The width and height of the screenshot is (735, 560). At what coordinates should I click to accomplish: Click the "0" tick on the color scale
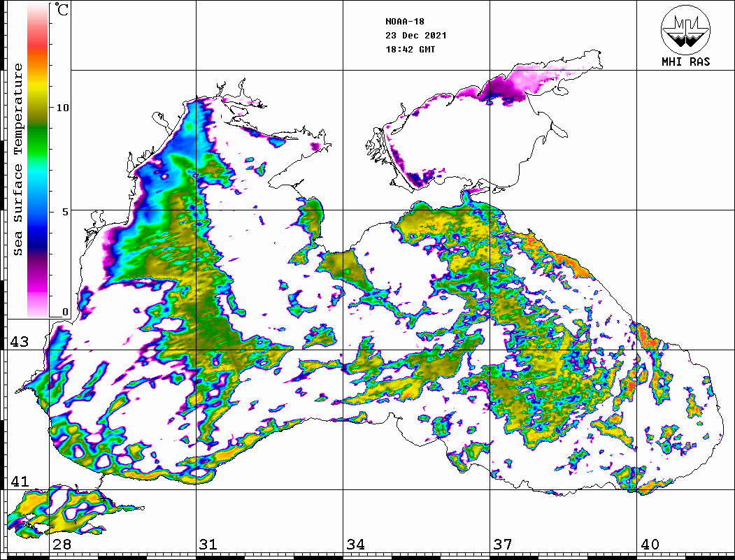click(65, 312)
